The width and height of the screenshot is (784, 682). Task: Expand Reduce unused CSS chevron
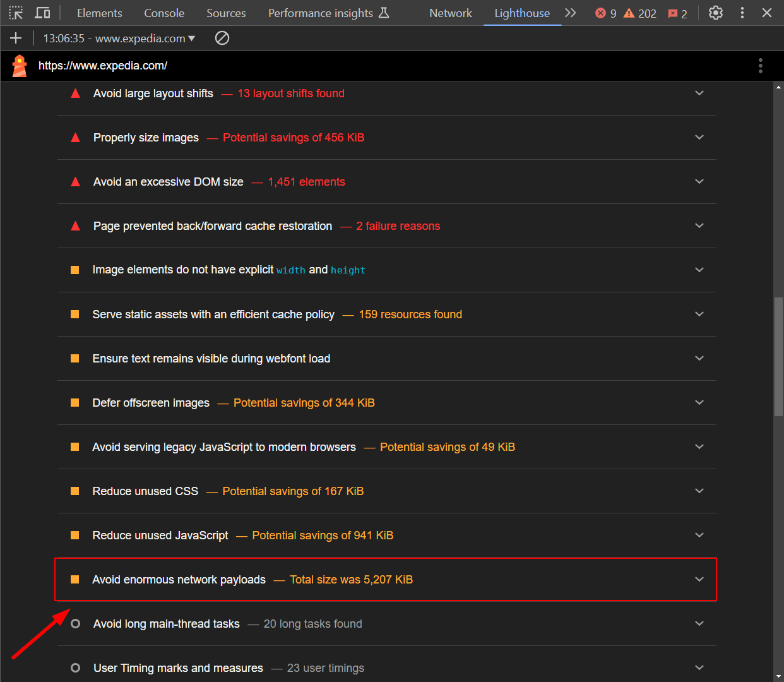(699, 491)
